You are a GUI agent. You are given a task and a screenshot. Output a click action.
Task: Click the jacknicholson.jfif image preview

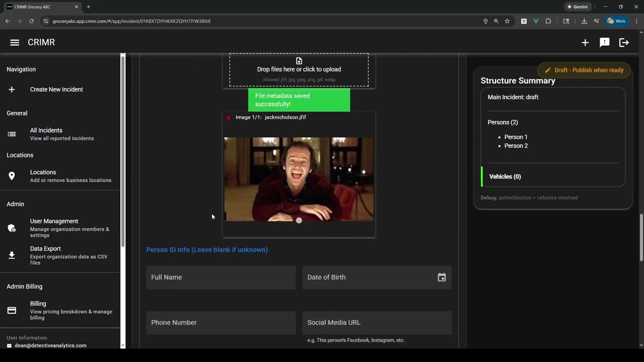coord(299,179)
